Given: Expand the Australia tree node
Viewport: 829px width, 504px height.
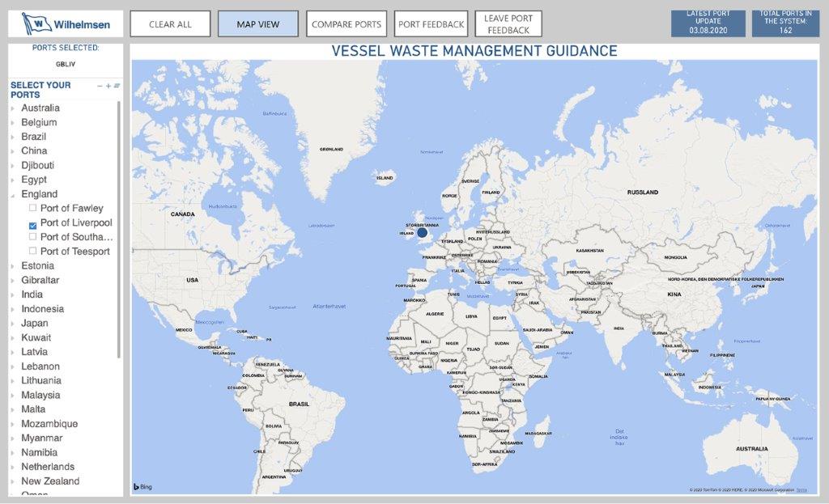Looking at the screenshot, I should tap(13, 108).
